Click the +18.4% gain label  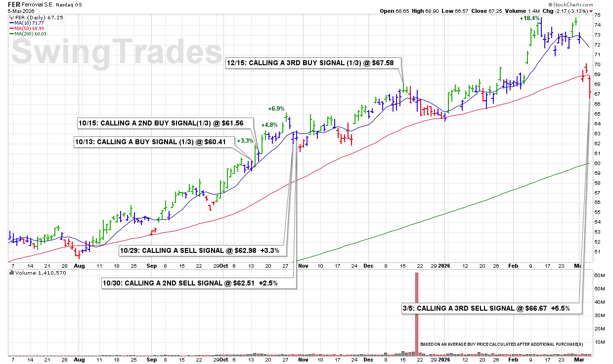coord(529,18)
